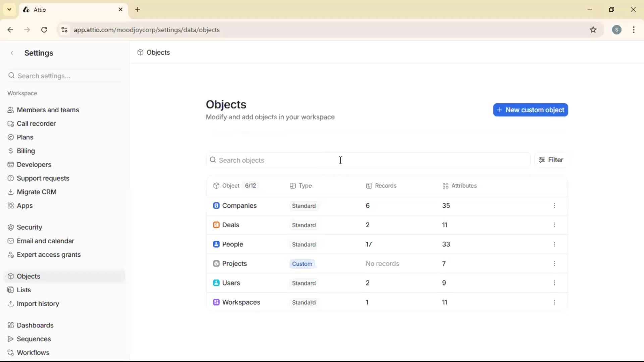Open the Companies row actions menu
The width and height of the screenshot is (644, 362).
point(554,206)
